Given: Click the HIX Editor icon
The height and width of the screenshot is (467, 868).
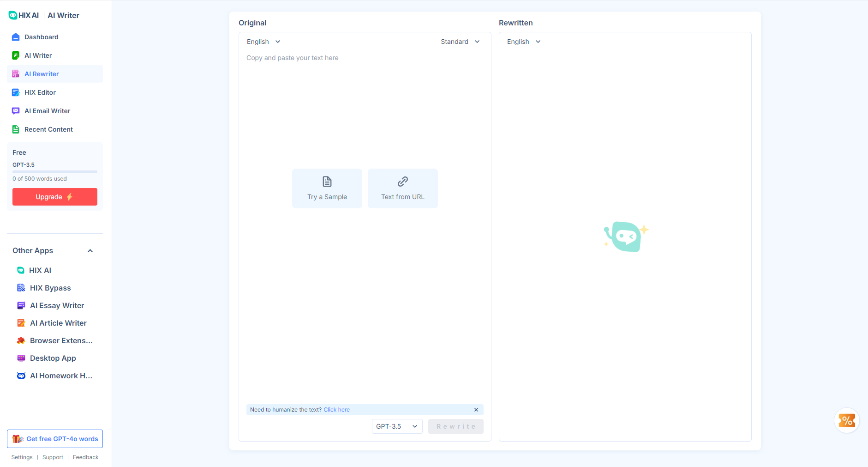Looking at the screenshot, I should tap(16, 92).
